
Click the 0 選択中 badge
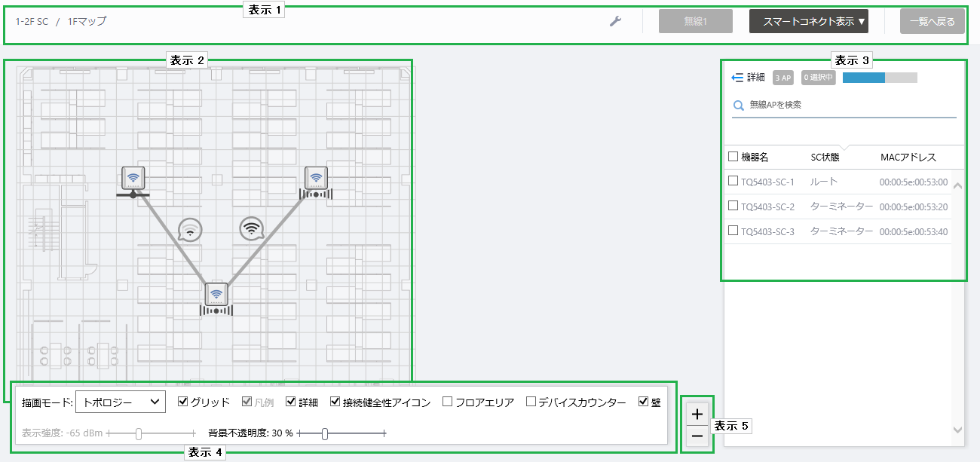(x=819, y=78)
